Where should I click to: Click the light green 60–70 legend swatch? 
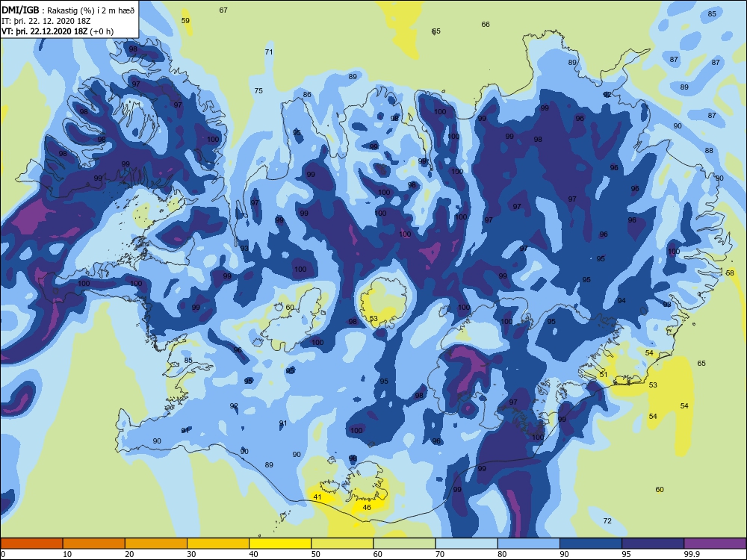pyautogui.click(x=404, y=544)
